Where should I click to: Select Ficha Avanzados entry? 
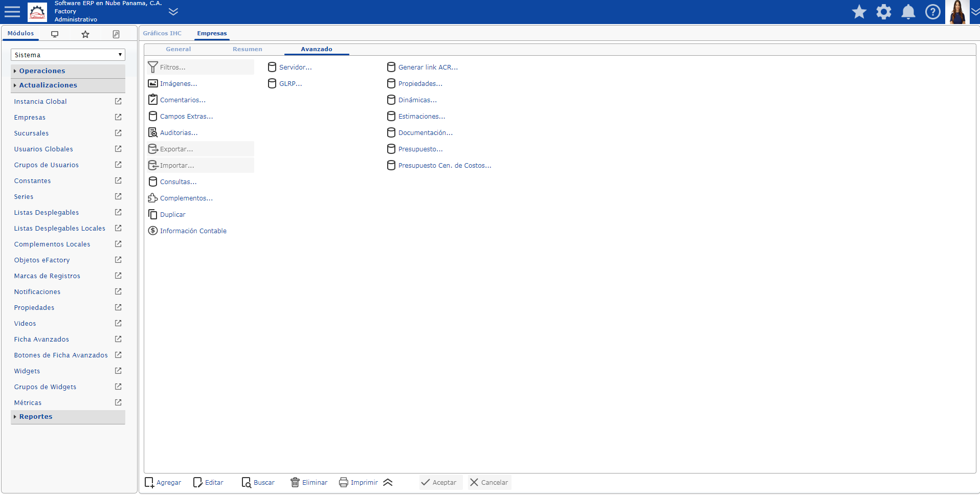tap(41, 339)
